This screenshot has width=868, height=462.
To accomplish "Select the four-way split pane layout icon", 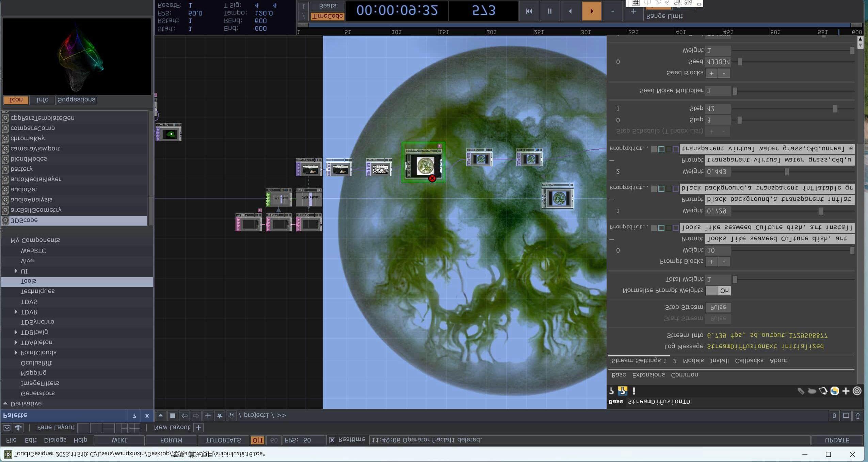I will click(x=134, y=428).
